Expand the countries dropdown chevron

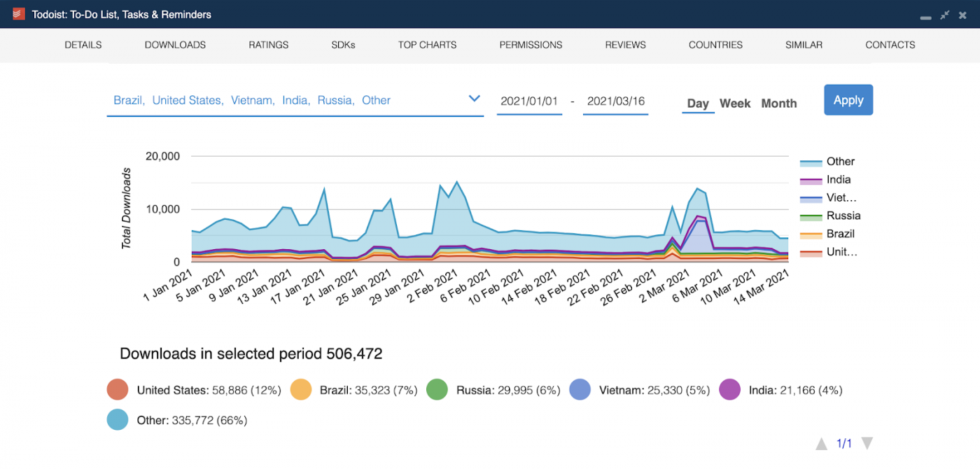pos(474,99)
